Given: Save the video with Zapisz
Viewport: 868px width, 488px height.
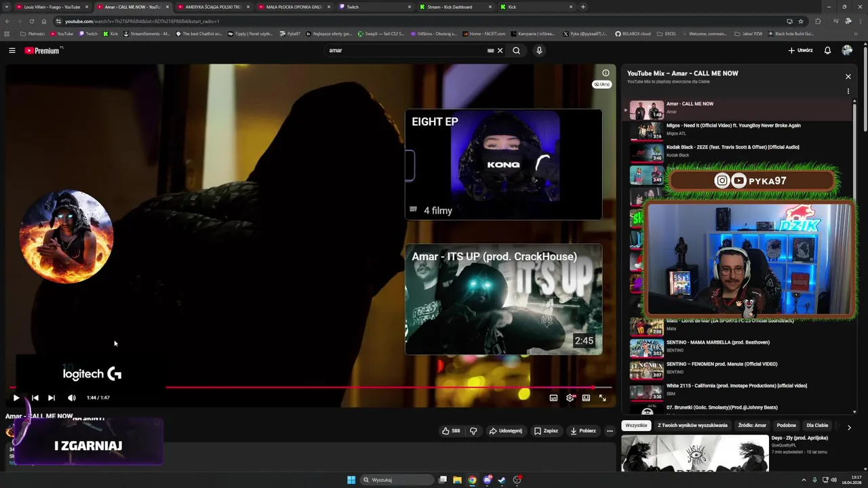Looking at the screenshot, I should pyautogui.click(x=546, y=430).
